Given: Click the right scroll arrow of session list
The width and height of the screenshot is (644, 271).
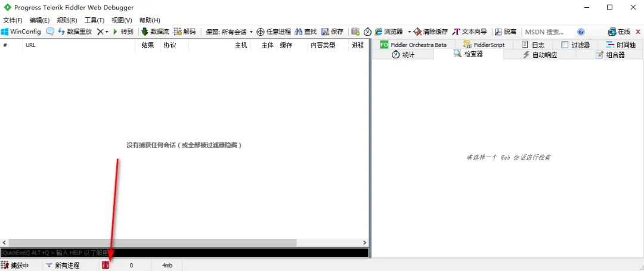Looking at the screenshot, I should [x=364, y=243].
